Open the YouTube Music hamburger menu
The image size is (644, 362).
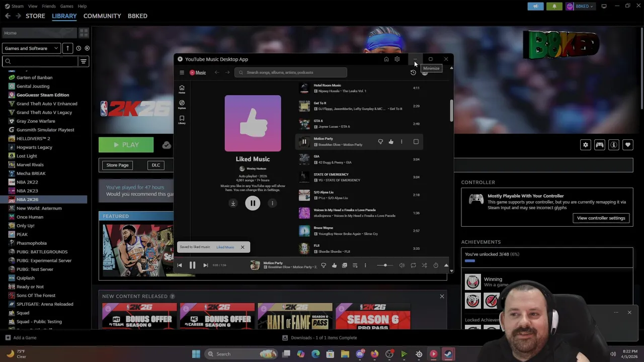coord(182,72)
